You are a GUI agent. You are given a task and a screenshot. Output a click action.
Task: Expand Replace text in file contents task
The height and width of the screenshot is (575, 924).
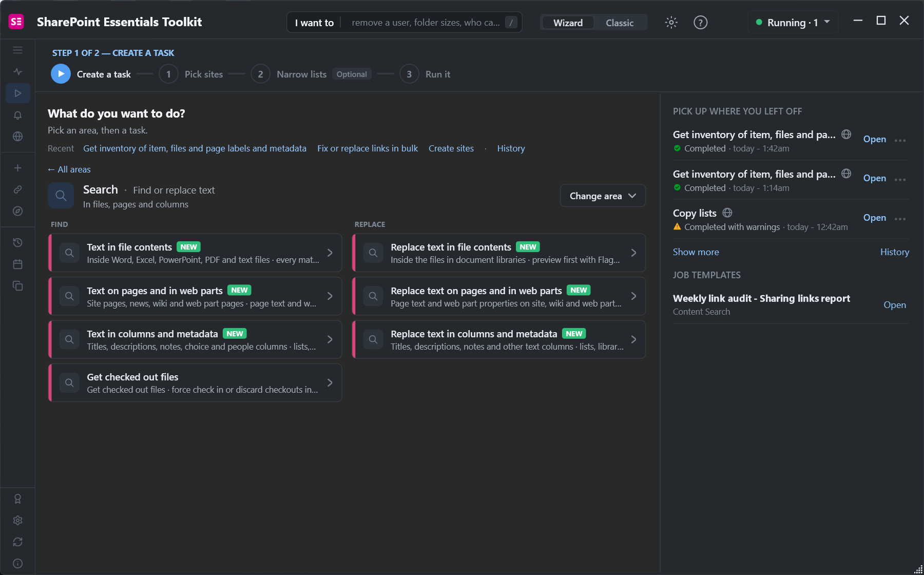pyautogui.click(x=499, y=253)
